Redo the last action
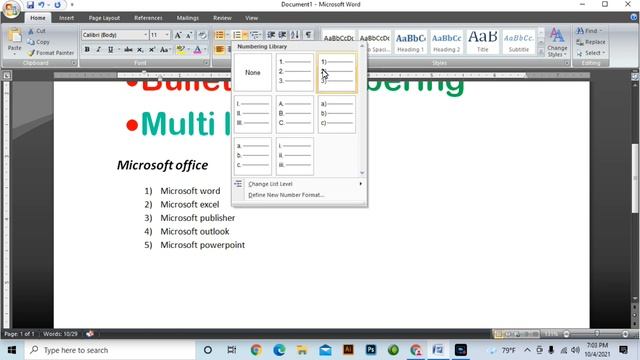This screenshot has height=360, width=640. click(58, 5)
